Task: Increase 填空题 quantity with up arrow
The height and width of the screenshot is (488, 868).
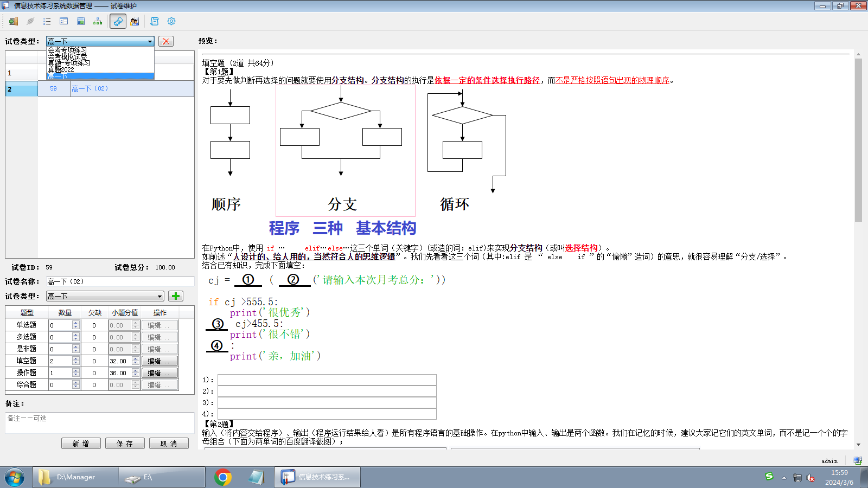Action: [x=76, y=358]
